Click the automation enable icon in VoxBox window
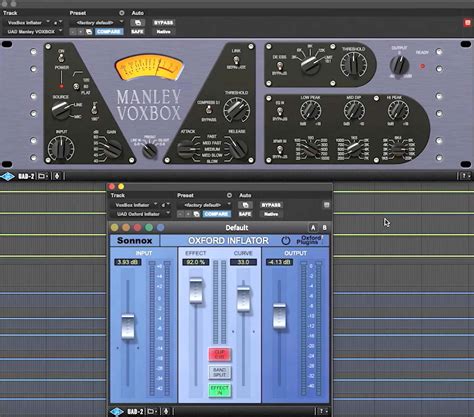Screen dimensions: 474x417 point(137,23)
